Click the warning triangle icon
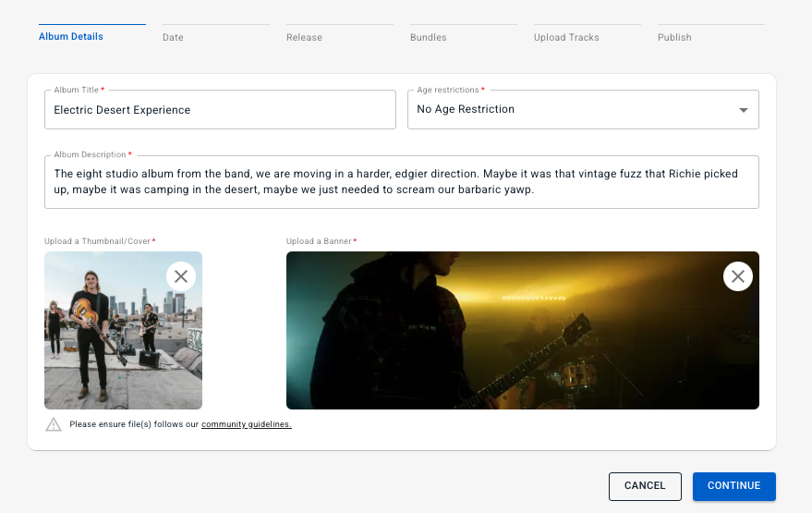812x513 pixels. 54,424
